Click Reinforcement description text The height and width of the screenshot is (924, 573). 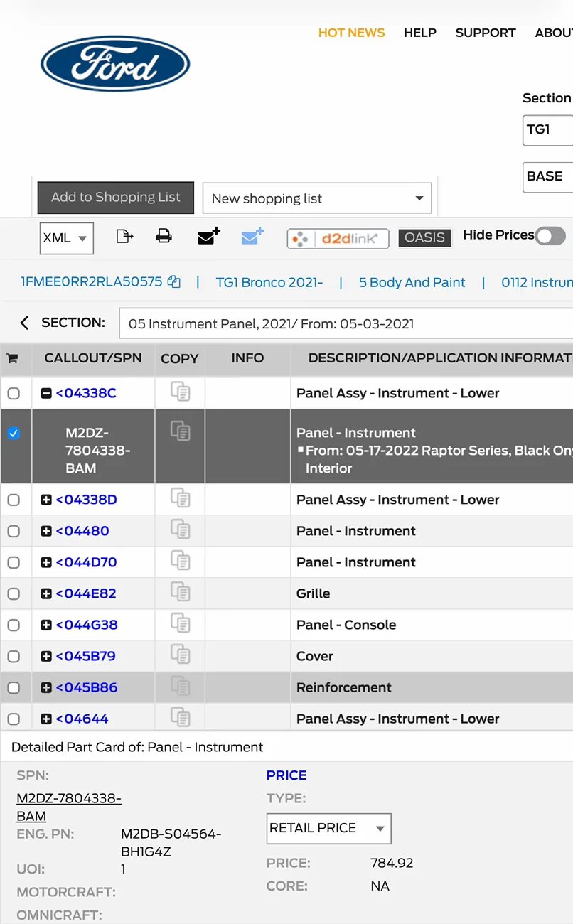[344, 687]
